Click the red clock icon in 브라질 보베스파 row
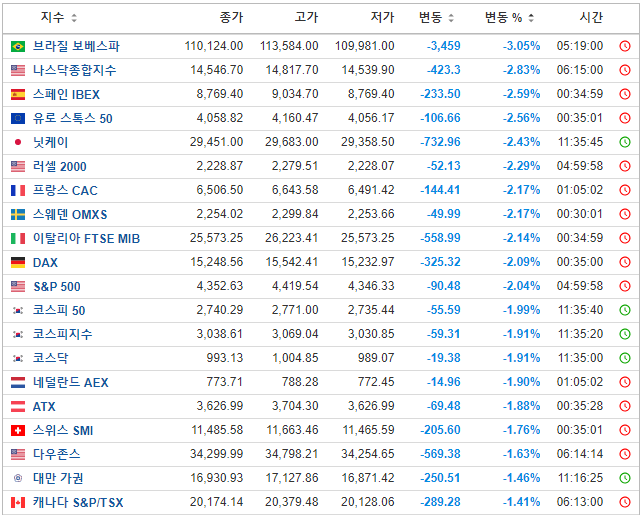Viewport: 642px width, 515px height. [x=625, y=46]
